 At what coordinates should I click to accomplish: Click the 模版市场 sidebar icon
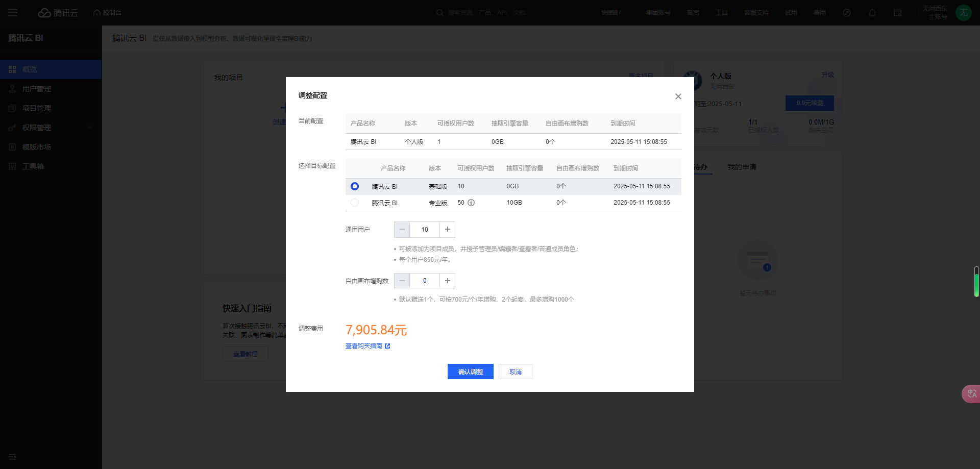coord(12,147)
